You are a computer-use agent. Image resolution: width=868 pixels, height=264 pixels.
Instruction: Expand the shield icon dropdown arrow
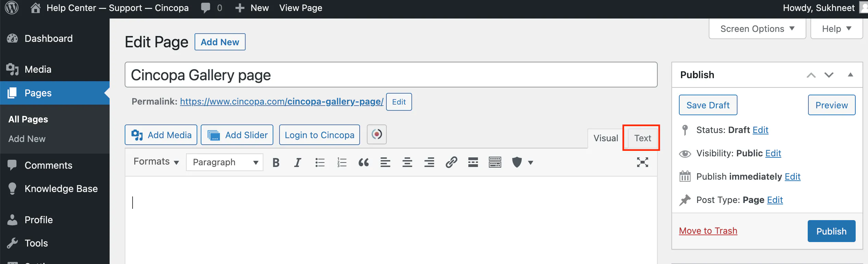(x=531, y=163)
